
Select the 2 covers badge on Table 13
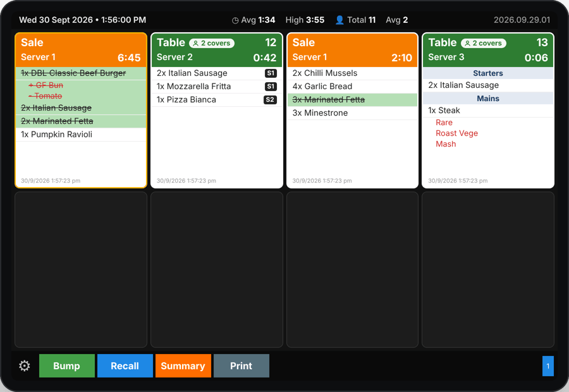[484, 43]
